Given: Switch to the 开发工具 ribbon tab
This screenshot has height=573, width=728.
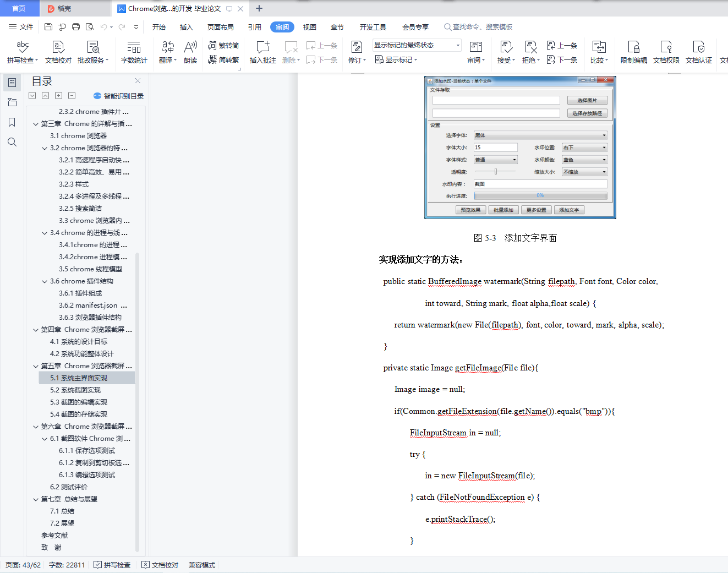Looking at the screenshot, I should (x=373, y=27).
